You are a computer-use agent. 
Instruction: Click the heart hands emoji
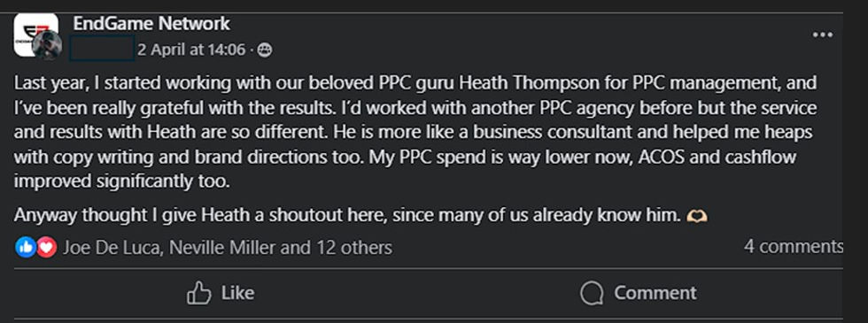click(x=696, y=215)
